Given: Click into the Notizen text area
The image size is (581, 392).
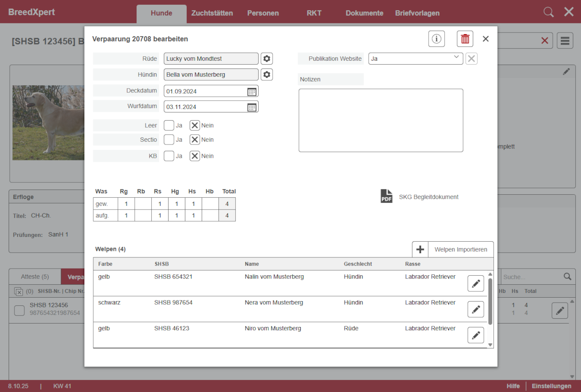Looking at the screenshot, I should (381, 120).
